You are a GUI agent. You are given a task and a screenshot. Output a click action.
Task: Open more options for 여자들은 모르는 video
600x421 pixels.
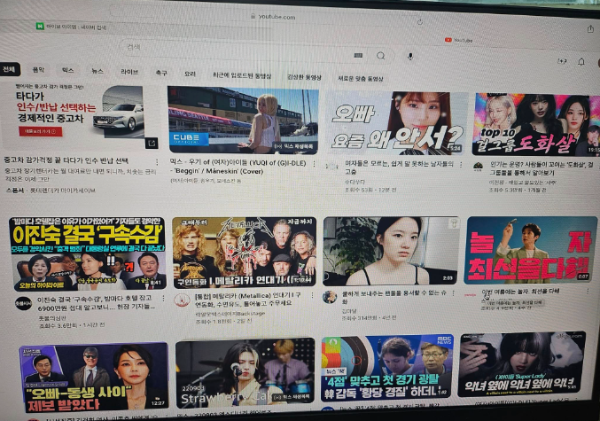pyautogui.click(x=461, y=165)
